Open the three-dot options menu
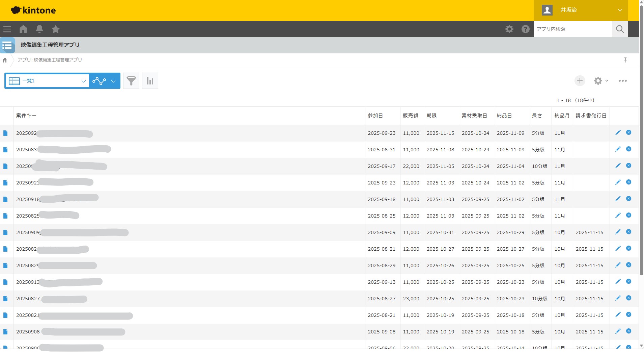This screenshot has width=644, height=352. (x=622, y=81)
